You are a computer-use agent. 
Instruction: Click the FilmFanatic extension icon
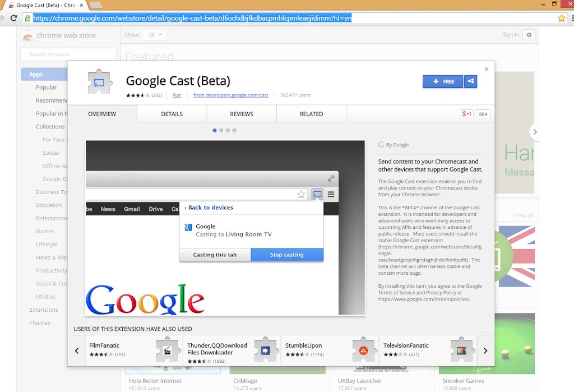(x=167, y=351)
